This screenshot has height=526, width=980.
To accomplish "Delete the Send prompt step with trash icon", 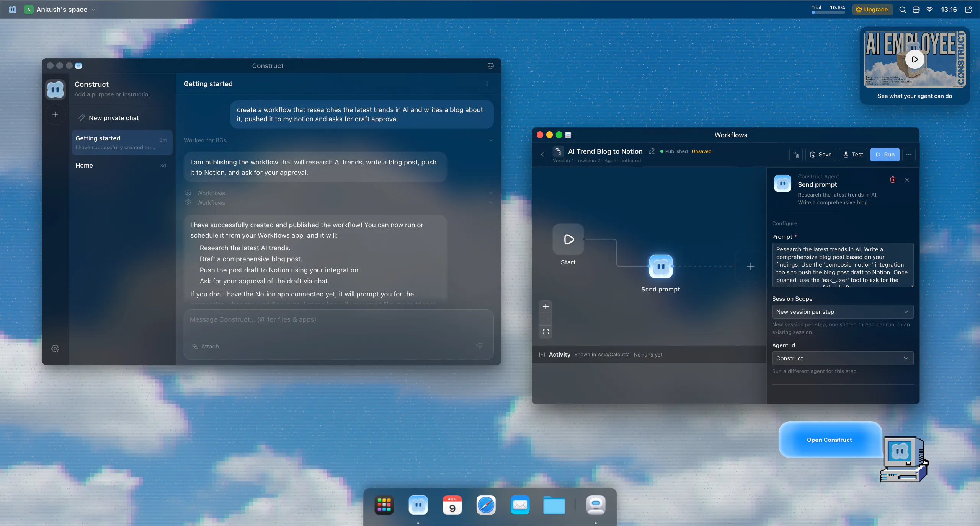I will (893, 179).
